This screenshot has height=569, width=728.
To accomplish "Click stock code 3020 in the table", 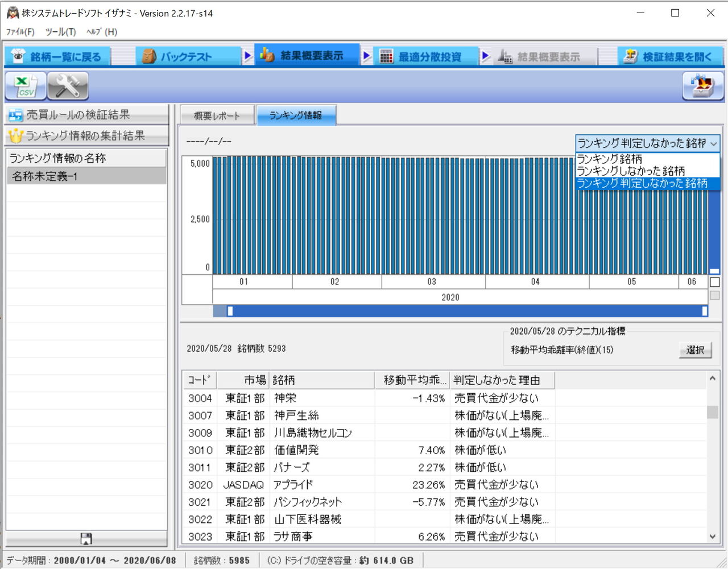I will click(x=200, y=485).
